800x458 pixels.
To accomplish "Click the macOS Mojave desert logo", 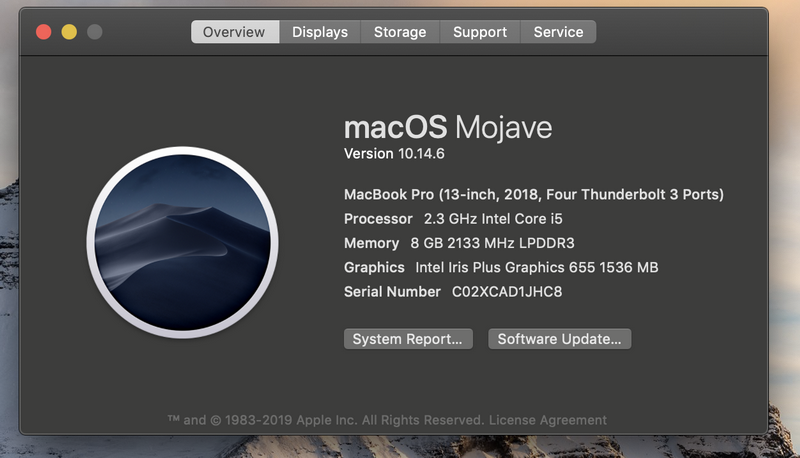I will 183,242.
